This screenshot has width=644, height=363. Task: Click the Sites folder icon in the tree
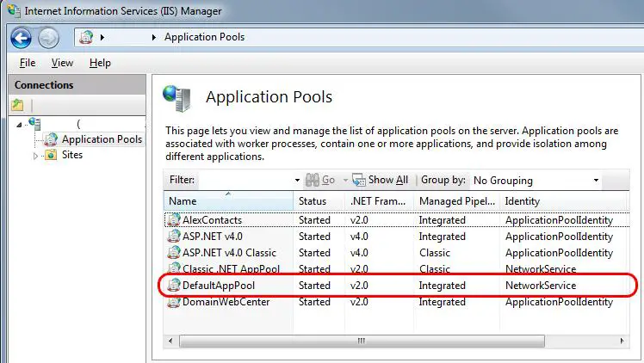51,155
